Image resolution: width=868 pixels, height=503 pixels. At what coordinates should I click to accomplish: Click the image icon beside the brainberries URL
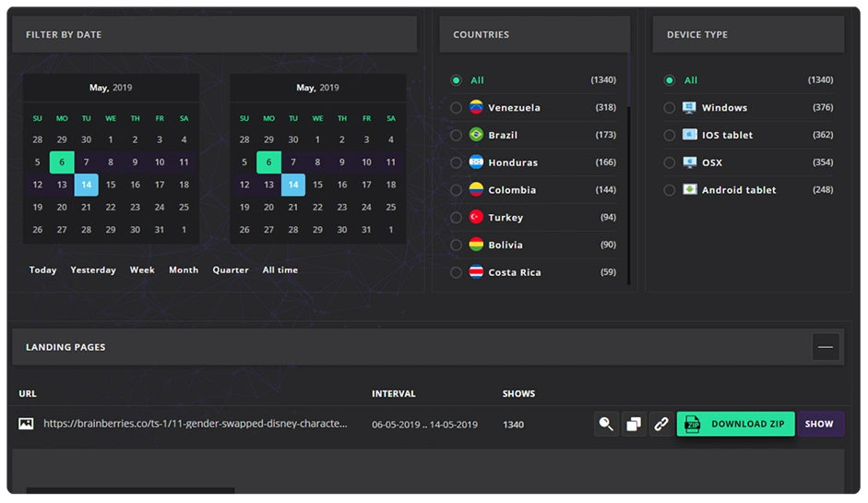click(26, 424)
